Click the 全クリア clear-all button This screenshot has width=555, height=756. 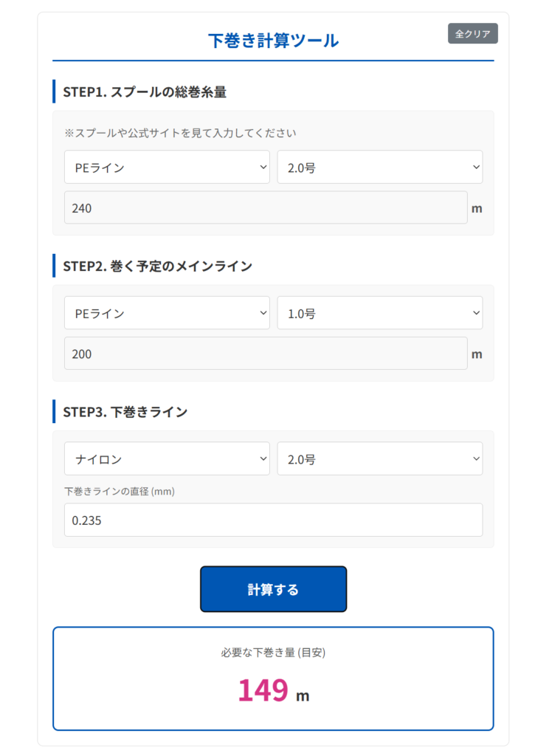point(472,34)
